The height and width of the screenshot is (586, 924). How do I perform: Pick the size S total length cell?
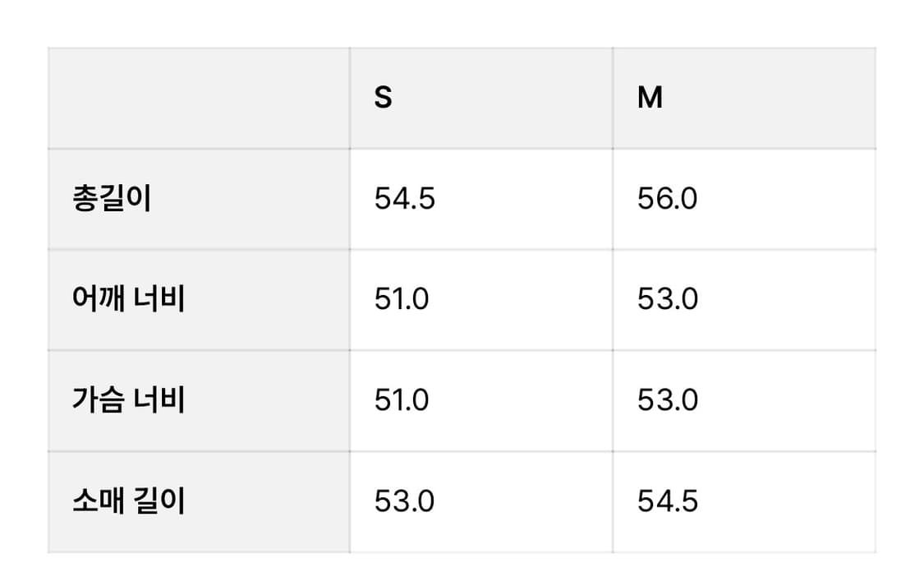480,200
